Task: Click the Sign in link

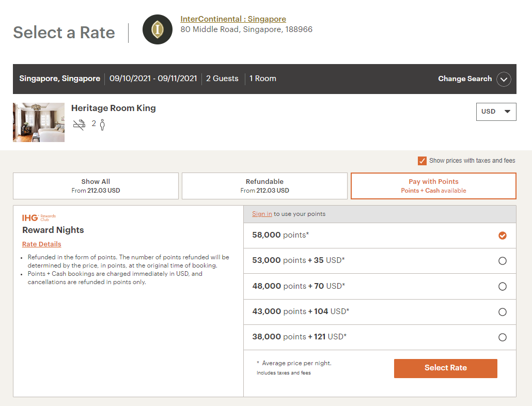Action: tap(262, 214)
